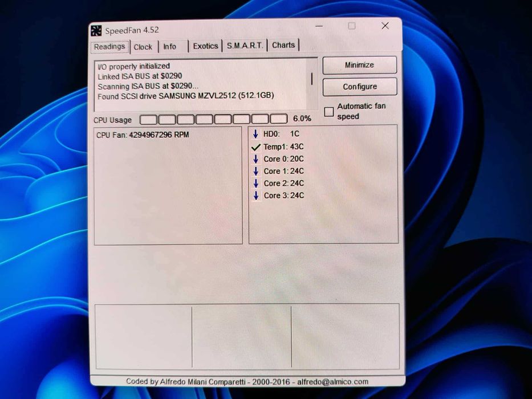The height and width of the screenshot is (399, 532).
Task: Click the Minimize button
Action: pyautogui.click(x=360, y=65)
